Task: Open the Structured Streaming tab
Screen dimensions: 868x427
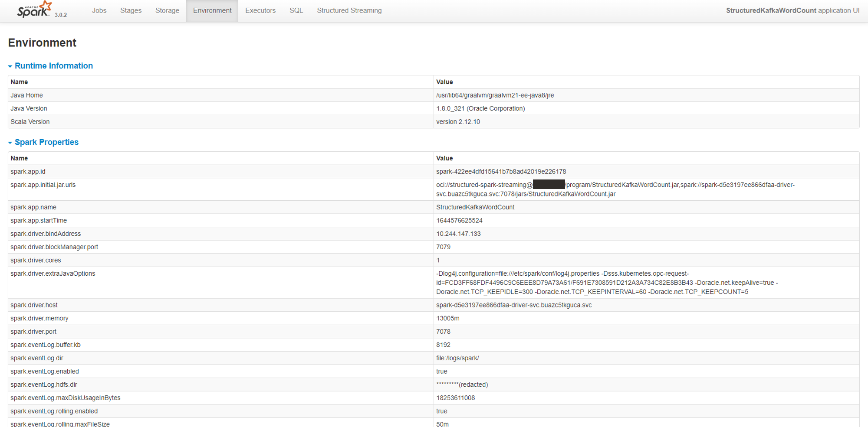Action: 349,10
